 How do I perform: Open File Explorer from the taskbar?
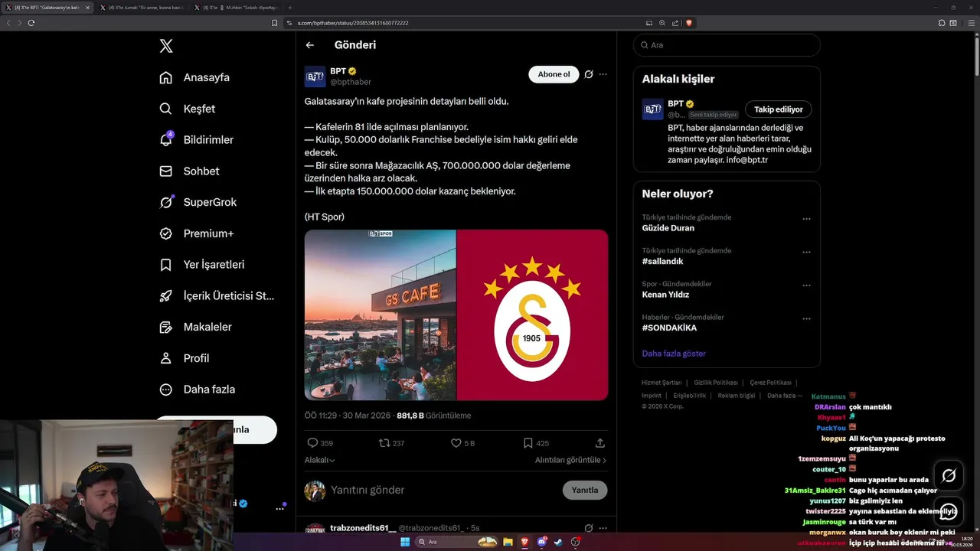pos(507,542)
